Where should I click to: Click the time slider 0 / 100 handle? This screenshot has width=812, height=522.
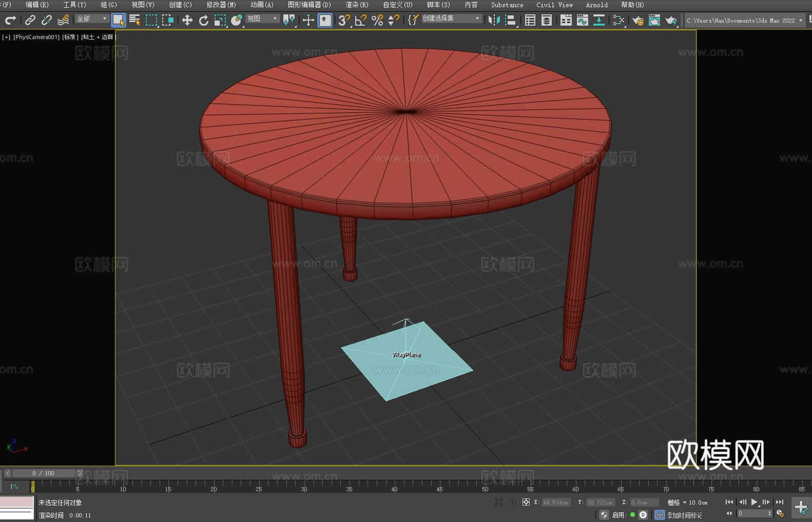[44, 473]
